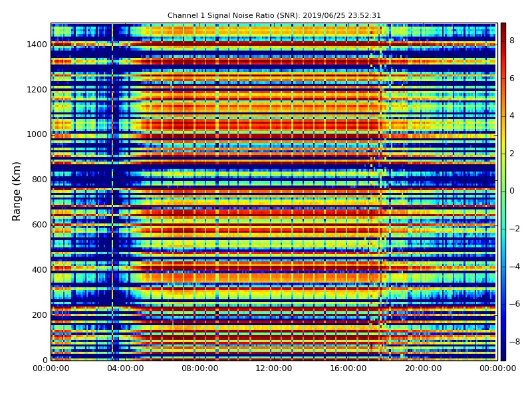
Task: Click the colorbar label −4
Action: point(515,267)
